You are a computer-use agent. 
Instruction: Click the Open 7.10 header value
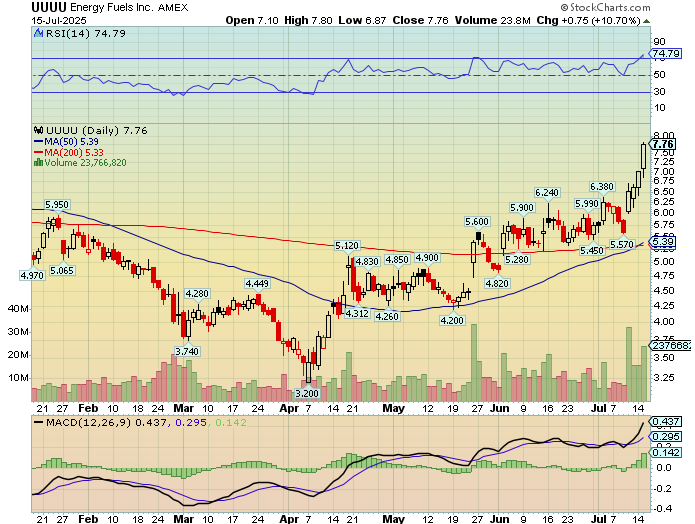[252, 20]
